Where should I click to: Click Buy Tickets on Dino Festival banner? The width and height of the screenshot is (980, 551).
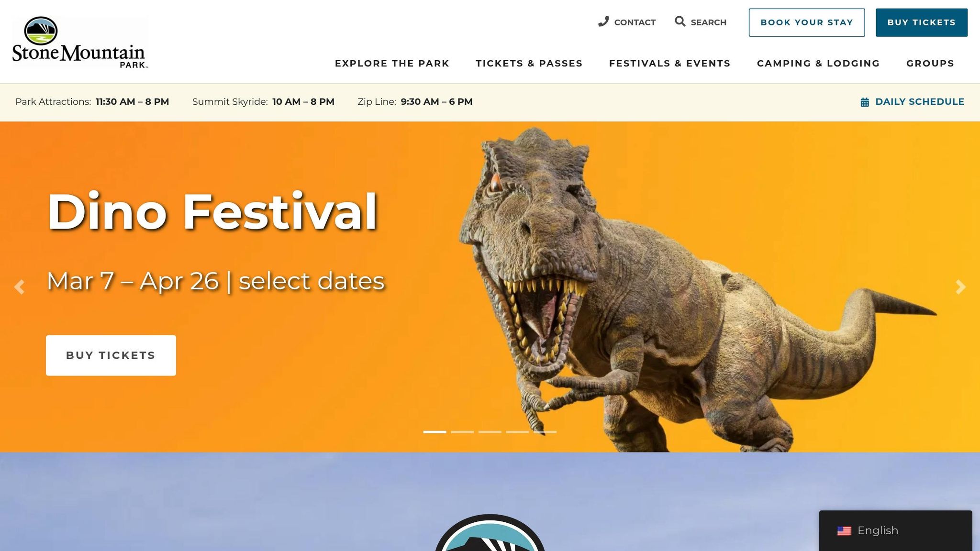tap(111, 355)
